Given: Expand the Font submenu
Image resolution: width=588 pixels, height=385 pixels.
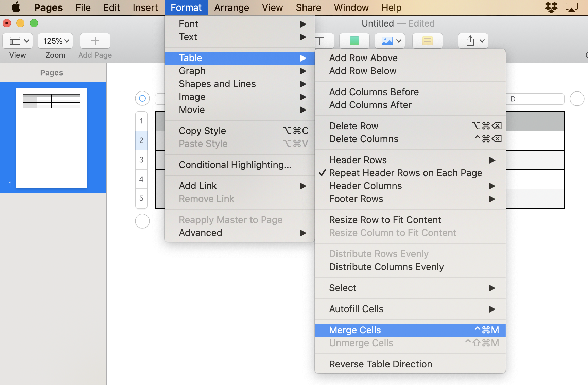Looking at the screenshot, I should point(240,24).
